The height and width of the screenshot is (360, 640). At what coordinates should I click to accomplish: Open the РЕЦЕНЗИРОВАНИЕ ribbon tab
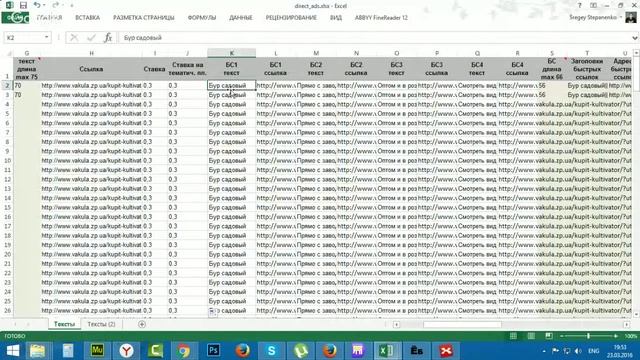pyautogui.click(x=291, y=18)
